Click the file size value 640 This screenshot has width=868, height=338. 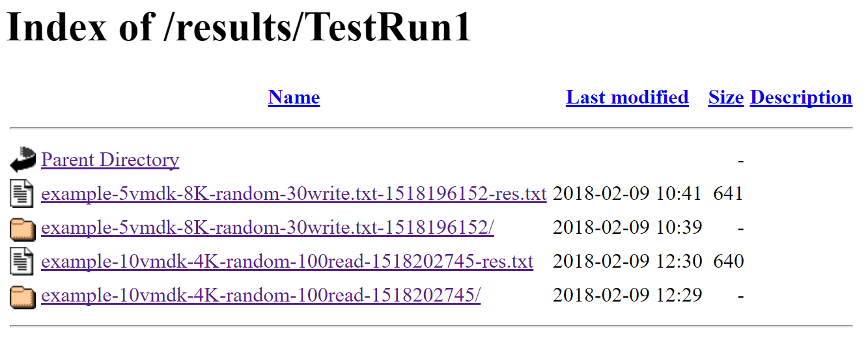coord(728,261)
